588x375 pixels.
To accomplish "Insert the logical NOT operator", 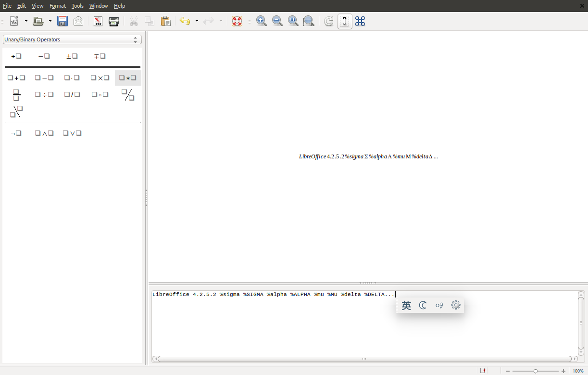I will click(x=16, y=133).
